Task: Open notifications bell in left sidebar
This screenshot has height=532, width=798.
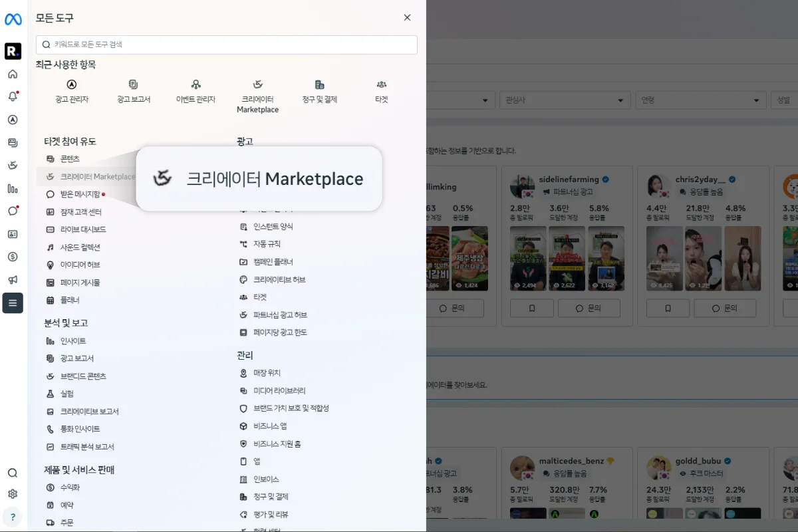Action: [x=13, y=96]
